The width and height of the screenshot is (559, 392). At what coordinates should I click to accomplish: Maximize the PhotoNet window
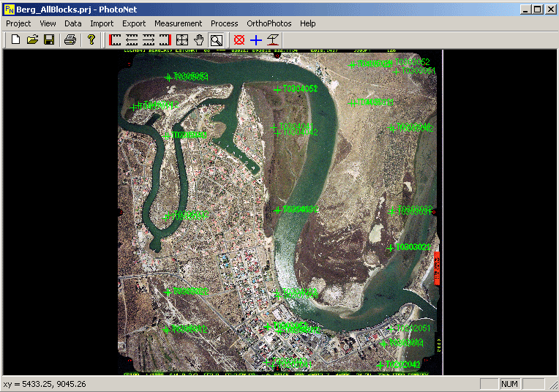click(x=537, y=10)
